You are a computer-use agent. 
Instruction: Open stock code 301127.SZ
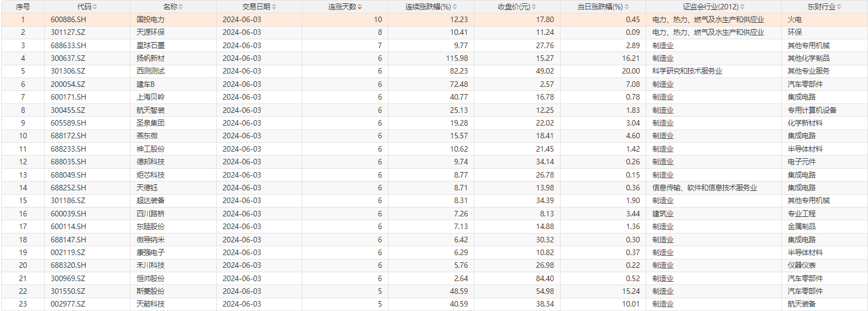[68, 32]
